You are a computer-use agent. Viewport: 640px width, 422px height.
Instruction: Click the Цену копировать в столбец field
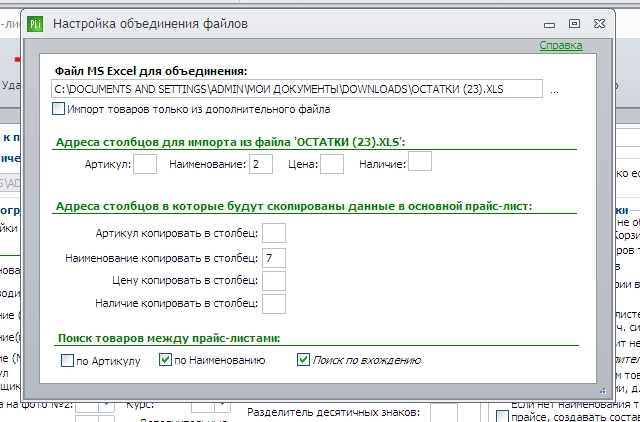pos(273,281)
